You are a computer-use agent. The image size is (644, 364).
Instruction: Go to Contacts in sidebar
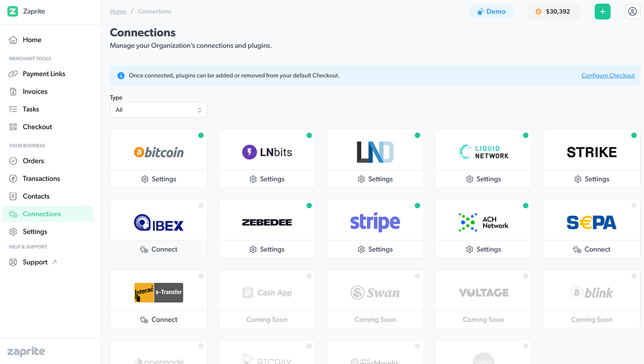(48, 196)
